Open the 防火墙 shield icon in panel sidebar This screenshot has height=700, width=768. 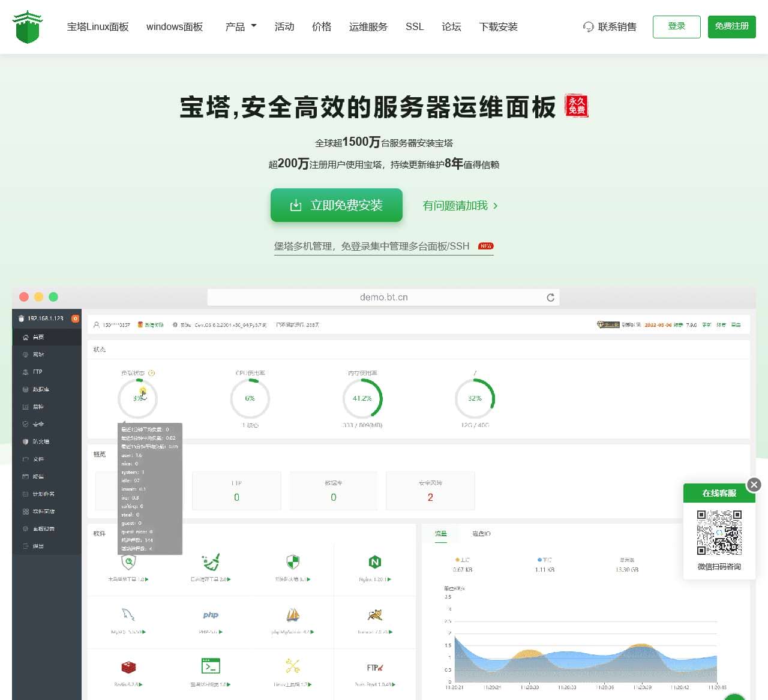[25, 441]
